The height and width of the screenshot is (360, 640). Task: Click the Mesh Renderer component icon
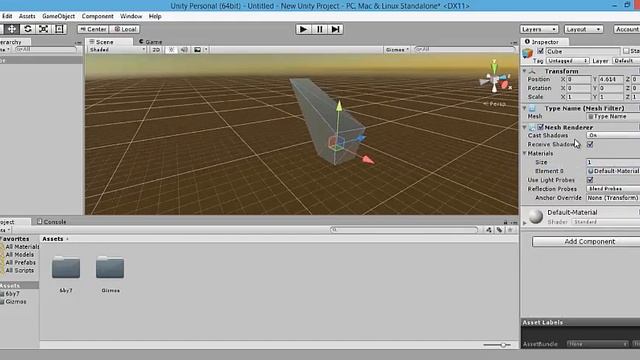532,127
